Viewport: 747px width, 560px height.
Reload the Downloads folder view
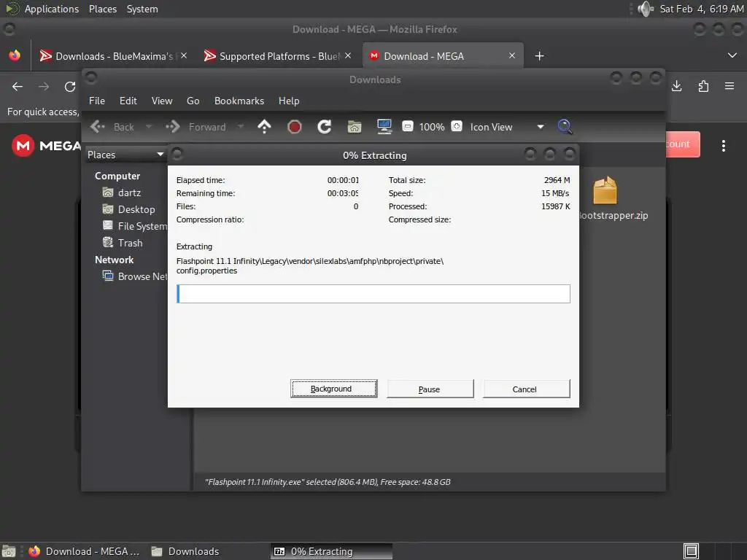click(x=325, y=127)
